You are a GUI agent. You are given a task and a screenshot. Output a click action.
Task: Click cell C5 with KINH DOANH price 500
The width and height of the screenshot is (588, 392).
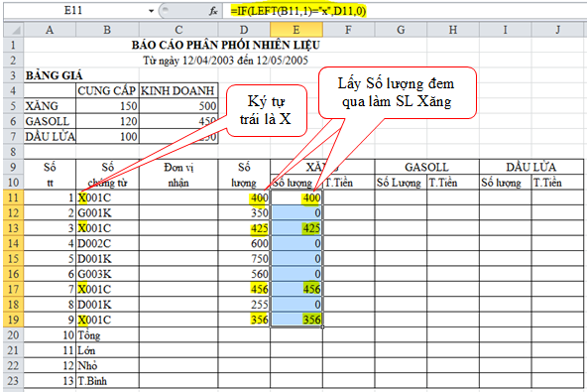(178, 106)
